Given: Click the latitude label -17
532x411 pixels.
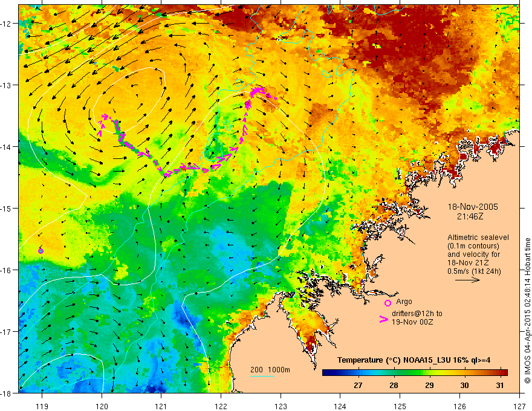Looking at the screenshot, I should 7,331.
